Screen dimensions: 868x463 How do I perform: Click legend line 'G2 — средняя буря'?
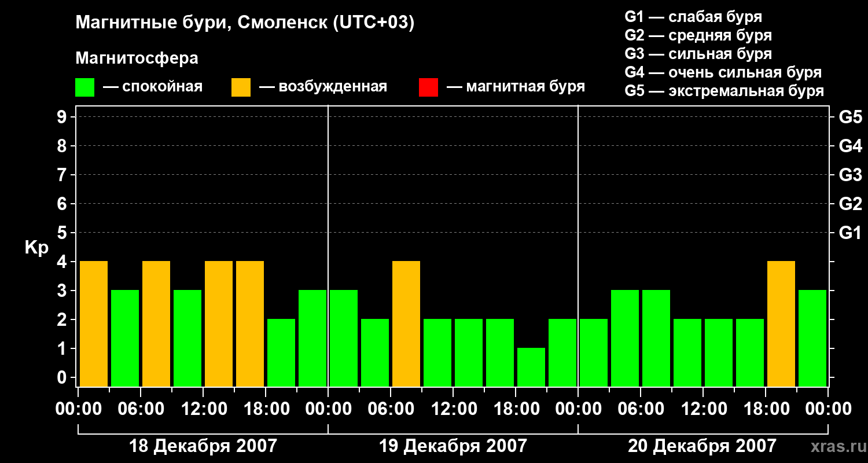[698, 35]
